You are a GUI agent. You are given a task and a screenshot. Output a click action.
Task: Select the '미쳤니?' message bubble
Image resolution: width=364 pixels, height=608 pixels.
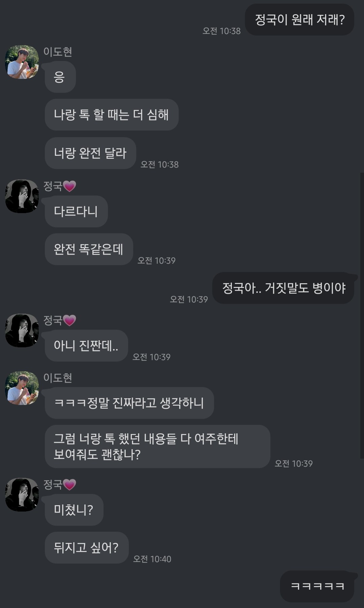[x=74, y=510]
